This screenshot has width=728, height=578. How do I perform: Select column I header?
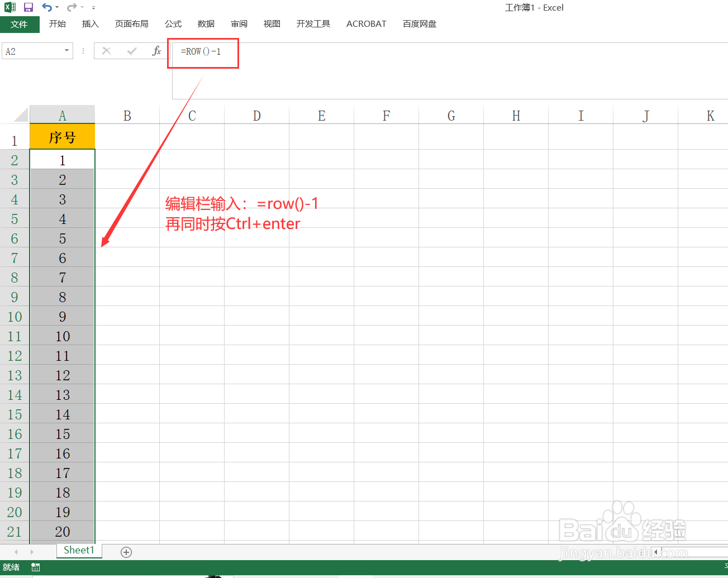click(581, 115)
